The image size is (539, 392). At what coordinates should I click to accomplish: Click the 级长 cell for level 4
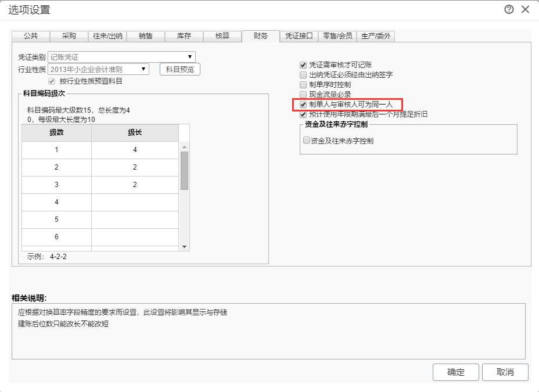click(135, 202)
